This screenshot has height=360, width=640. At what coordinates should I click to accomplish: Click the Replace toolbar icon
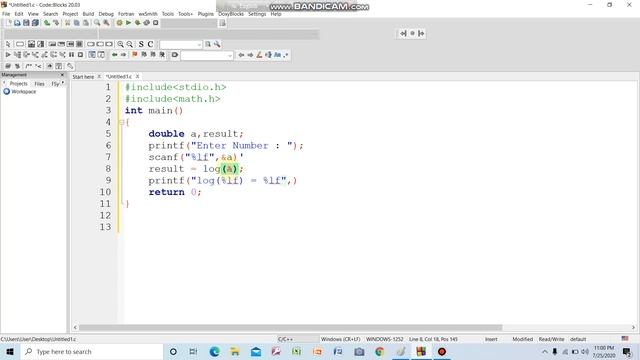click(106, 23)
